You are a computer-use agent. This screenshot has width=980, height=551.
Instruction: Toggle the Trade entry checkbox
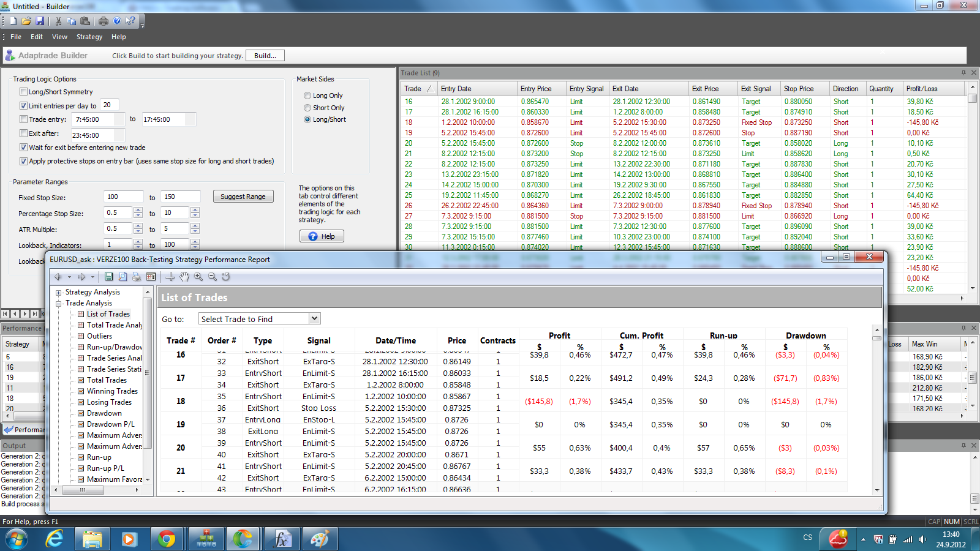(x=23, y=119)
